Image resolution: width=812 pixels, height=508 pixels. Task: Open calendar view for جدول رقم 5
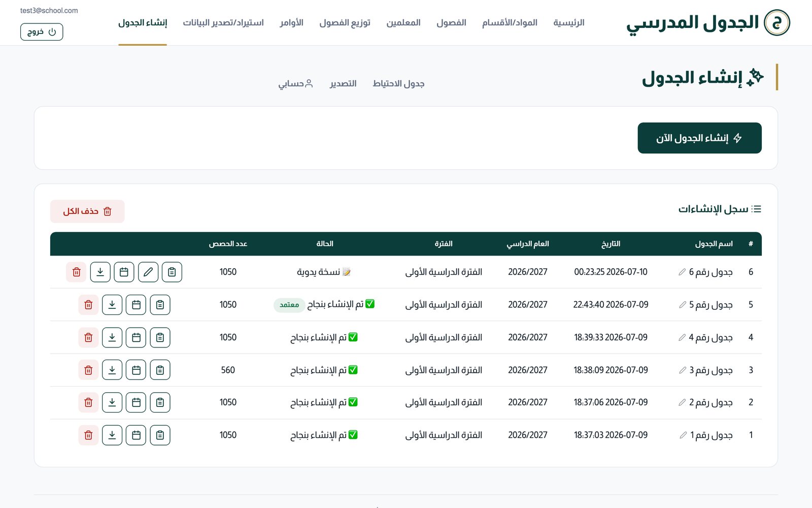pos(136,305)
